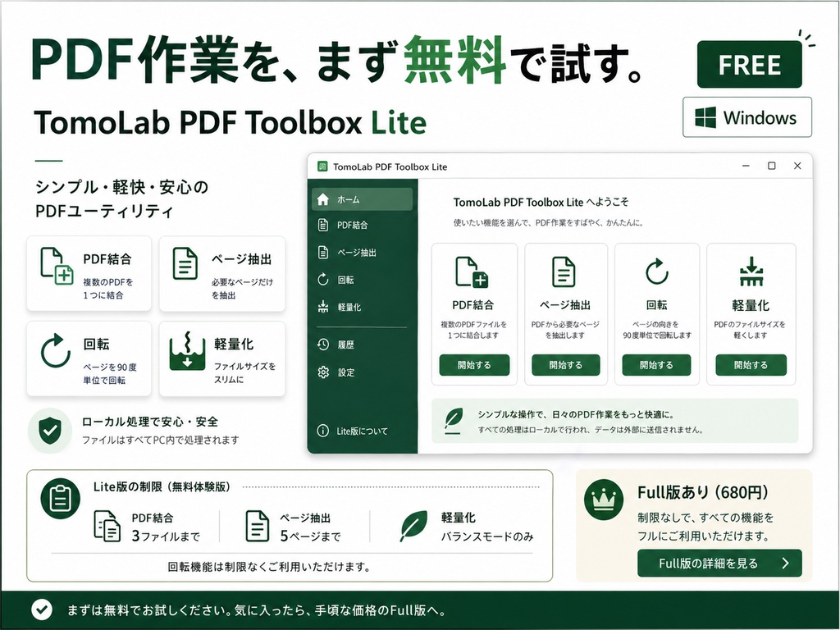Click the checkmark icon in bottom green bar
Image resolution: width=840 pixels, height=630 pixels.
coord(42,609)
